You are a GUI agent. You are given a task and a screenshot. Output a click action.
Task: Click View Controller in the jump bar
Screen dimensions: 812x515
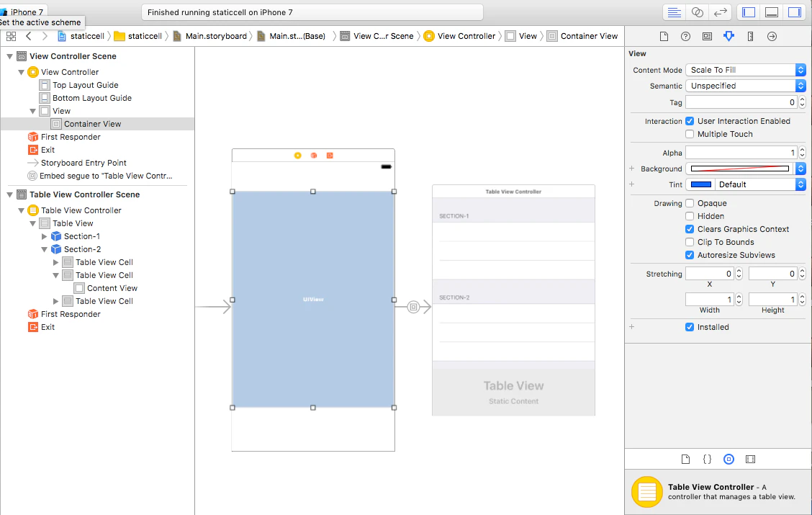pos(460,36)
